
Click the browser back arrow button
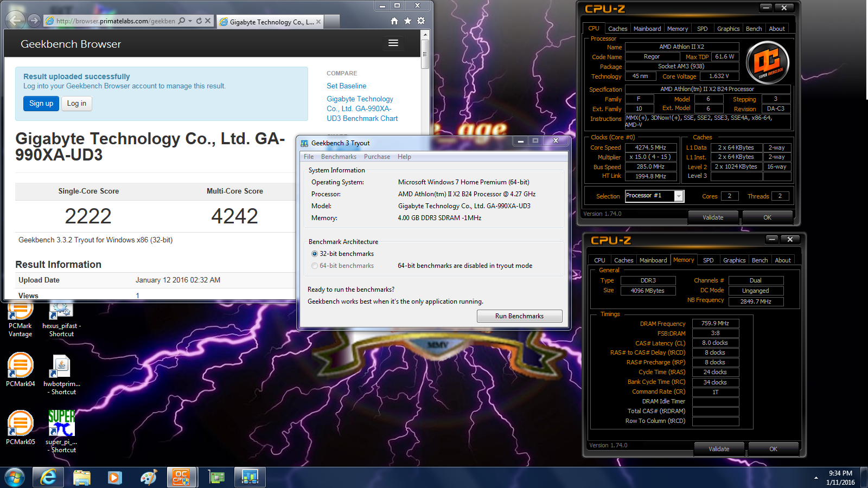click(15, 21)
